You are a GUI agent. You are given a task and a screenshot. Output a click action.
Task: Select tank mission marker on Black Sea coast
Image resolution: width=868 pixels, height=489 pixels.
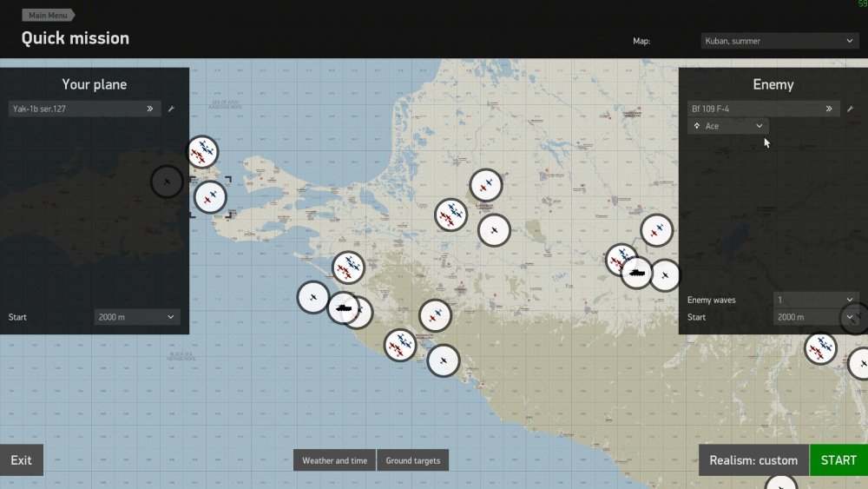(342, 307)
